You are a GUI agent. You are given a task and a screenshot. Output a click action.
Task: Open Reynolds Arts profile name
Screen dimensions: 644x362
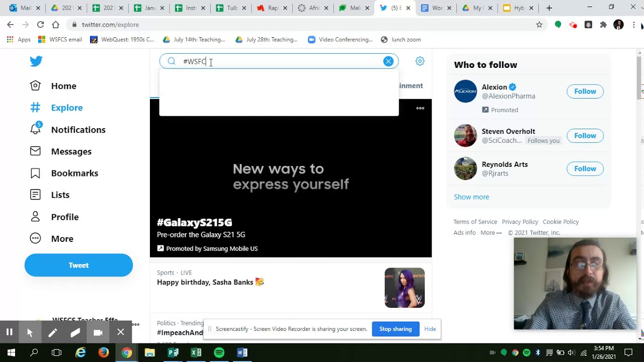coord(505,164)
